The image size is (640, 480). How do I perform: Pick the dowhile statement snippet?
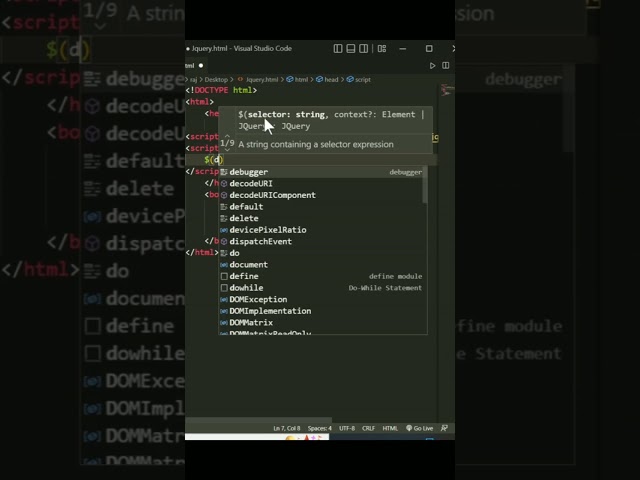(321, 288)
